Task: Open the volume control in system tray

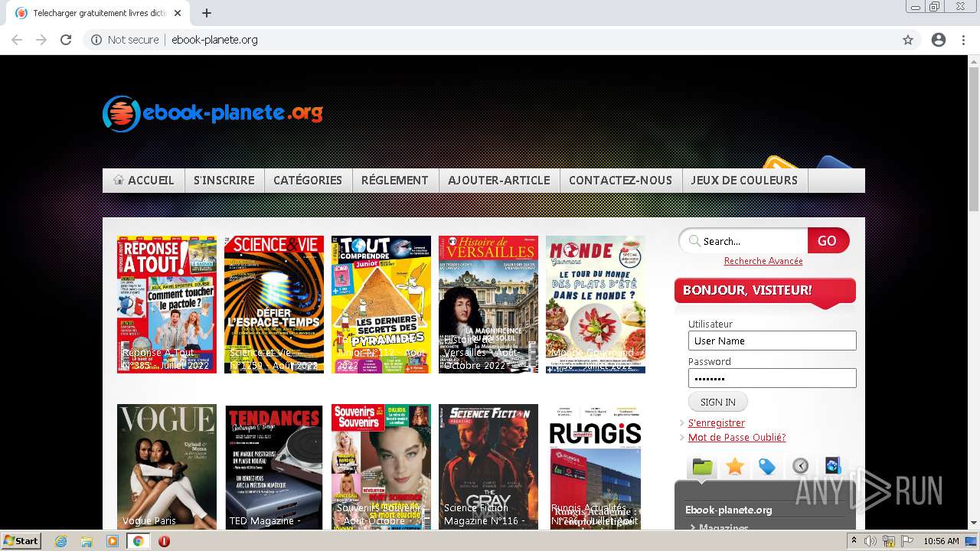Action: click(871, 541)
